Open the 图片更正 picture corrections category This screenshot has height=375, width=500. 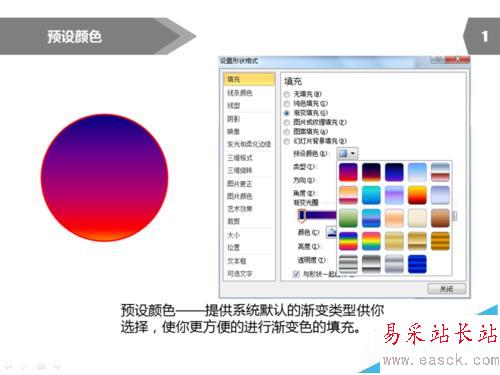pyautogui.click(x=249, y=183)
